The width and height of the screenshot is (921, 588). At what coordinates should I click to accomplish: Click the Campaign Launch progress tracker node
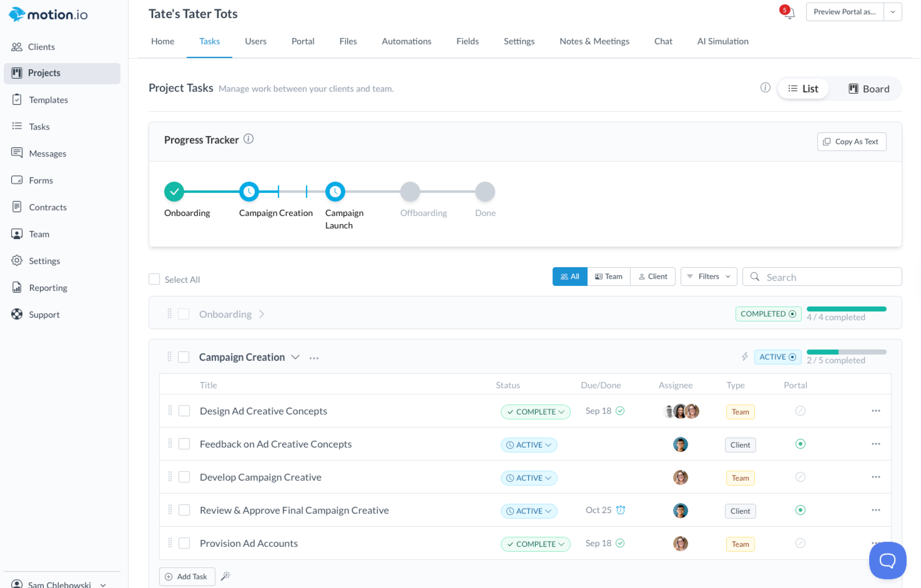point(335,192)
